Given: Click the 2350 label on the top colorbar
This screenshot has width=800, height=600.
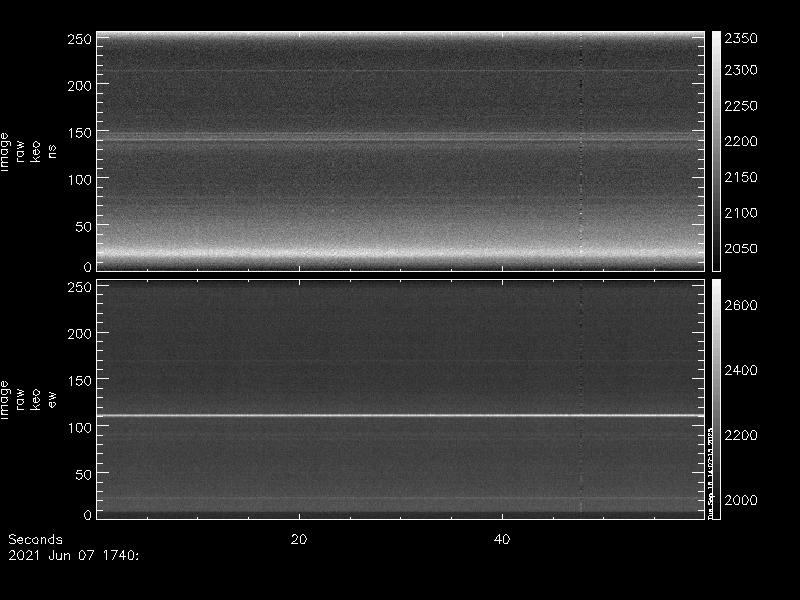Looking at the screenshot, I should coord(741,39).
